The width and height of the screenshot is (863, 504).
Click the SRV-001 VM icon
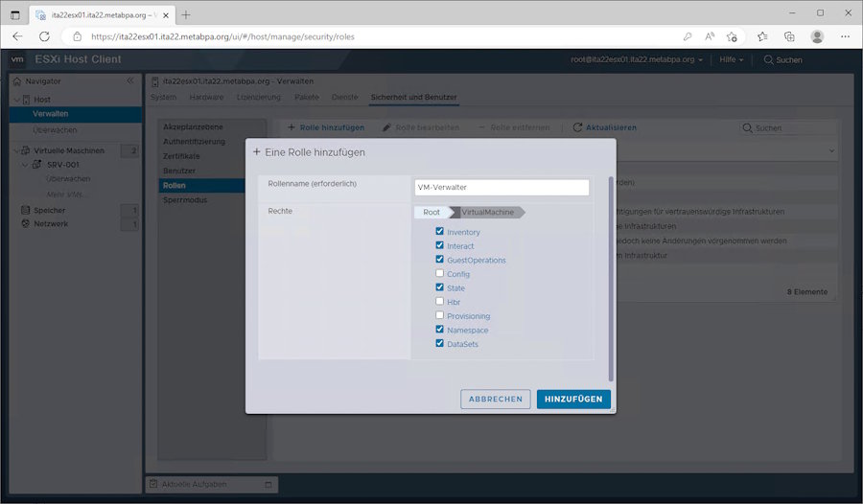click(x=36, y=164)
